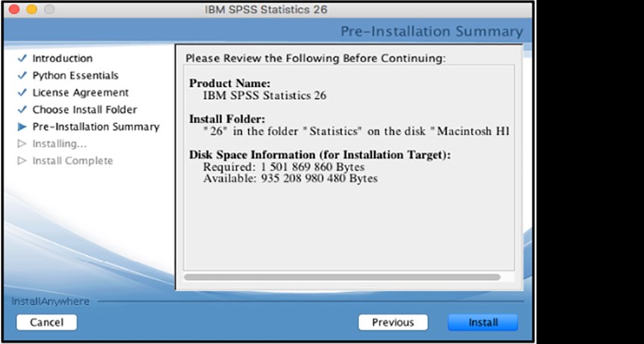The width and height of the screenshot is (644, 344).
Task: Cancel the installation
Action: (46, 323)
